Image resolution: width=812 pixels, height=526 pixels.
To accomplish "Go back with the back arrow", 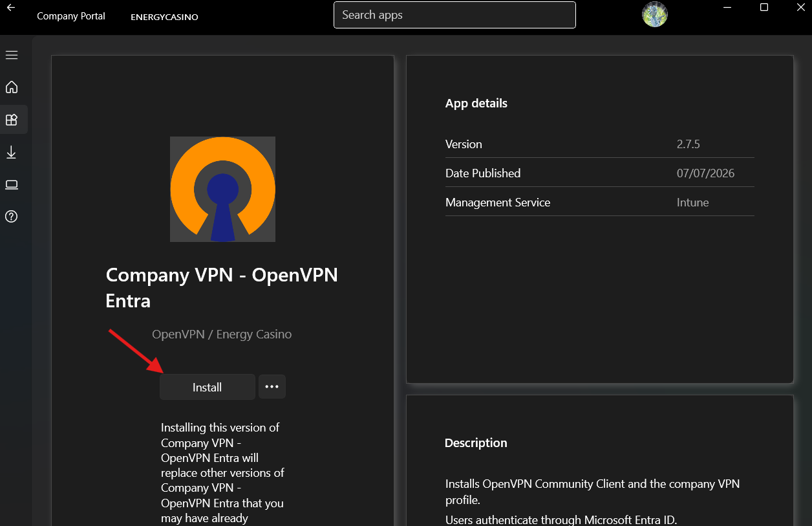I will point(11,8).
